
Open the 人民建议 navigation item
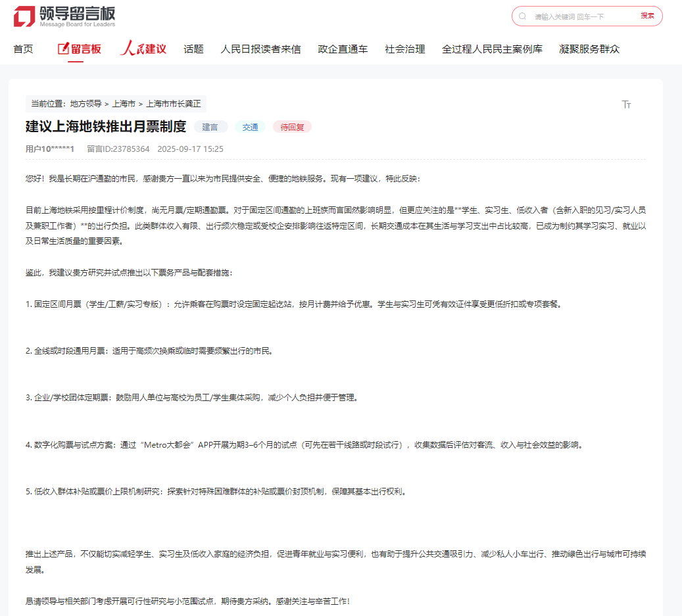(x=143, y=49)
